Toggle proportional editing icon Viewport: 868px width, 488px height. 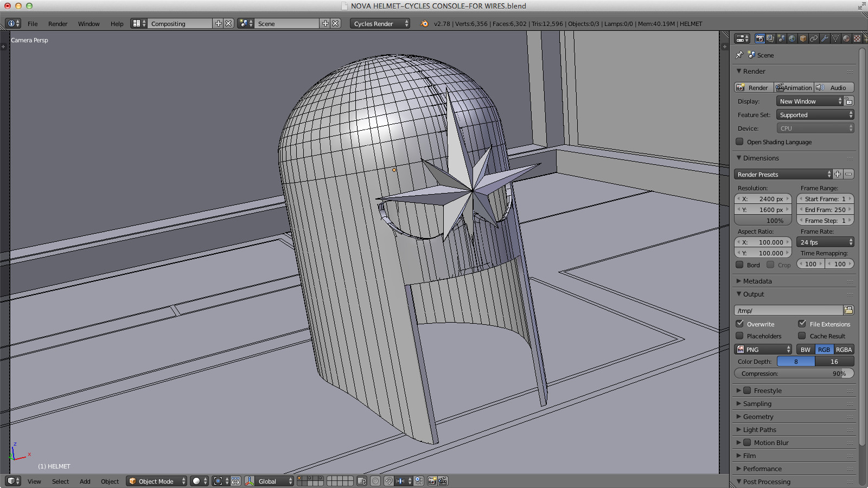point(375,481)
